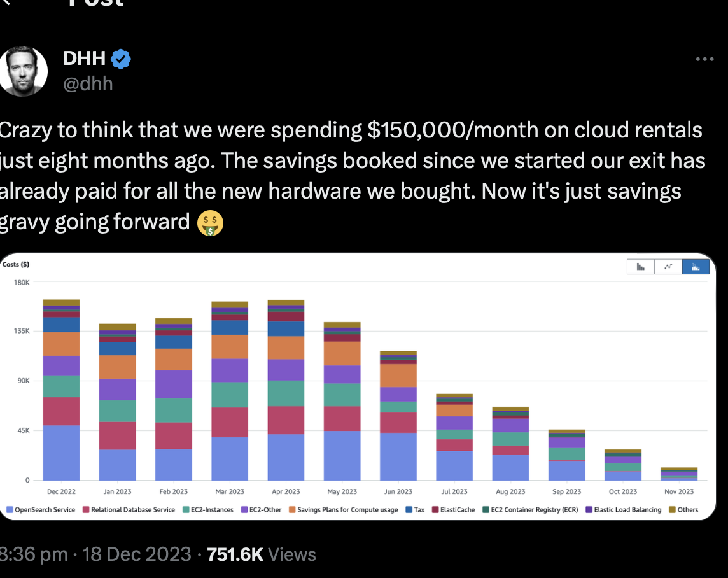This screenshot has width=728, height=578.
Task: Click DHH's profile avatar
Action: pos(23,71)
